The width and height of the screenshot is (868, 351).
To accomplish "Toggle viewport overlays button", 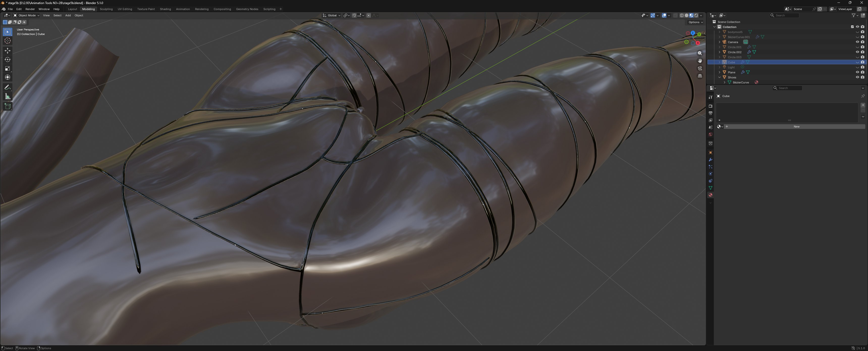I will pyautogui.click(x=664, y=15).
